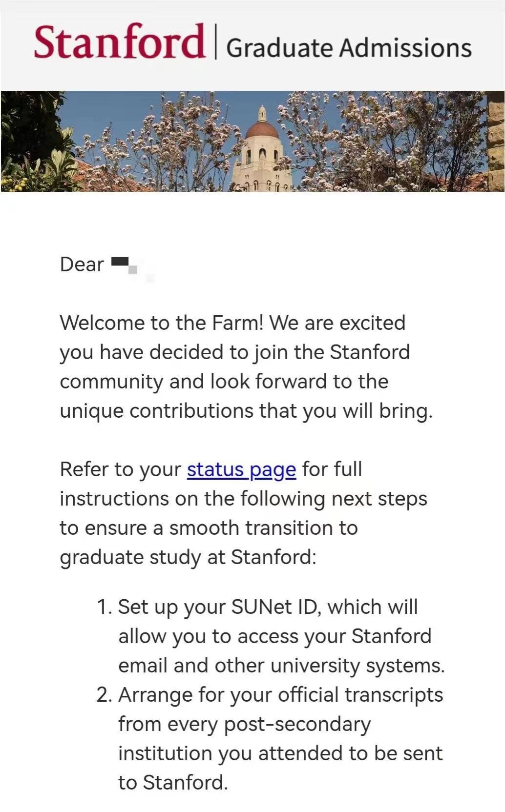Click list number 1 marker
The width and height of the screenshot is (505, 812).
pyautogui.click(x=105, y=607)
